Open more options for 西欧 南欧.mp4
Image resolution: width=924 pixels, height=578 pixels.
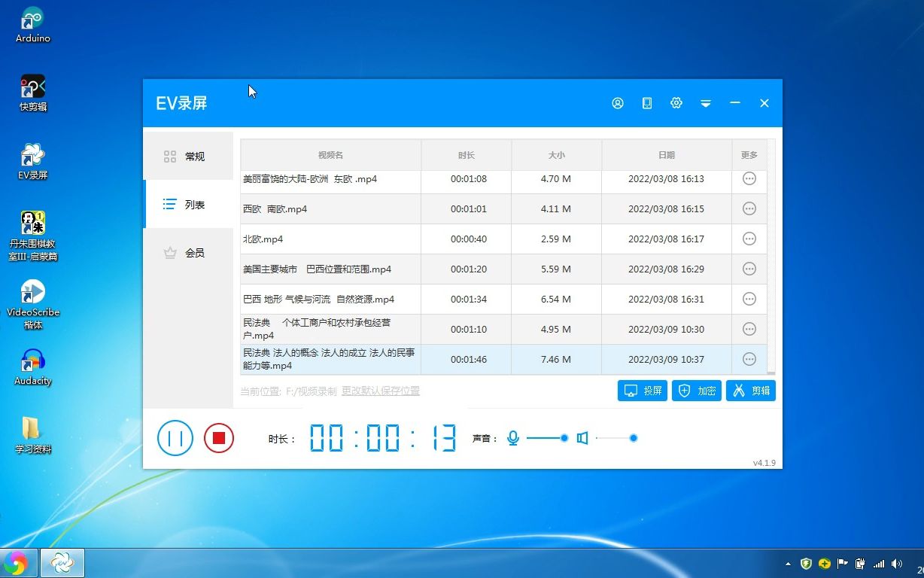[x=749, y=208]
